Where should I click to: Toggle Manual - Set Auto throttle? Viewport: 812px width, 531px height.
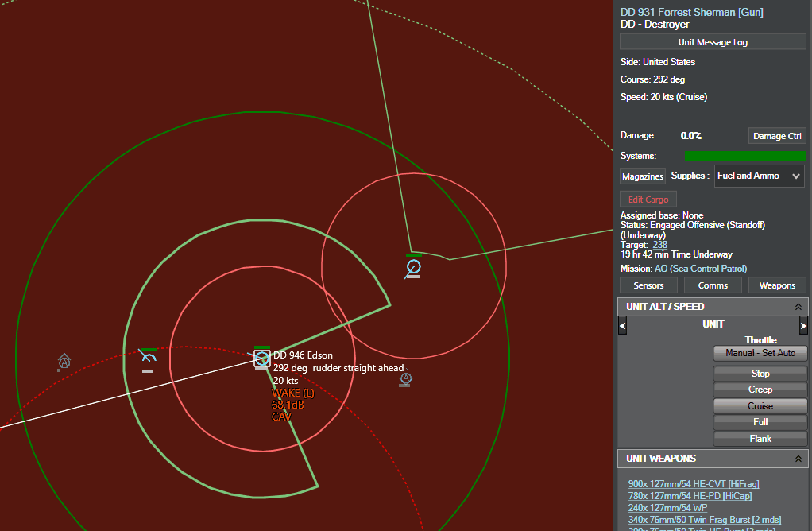click(x=760, y=353)
